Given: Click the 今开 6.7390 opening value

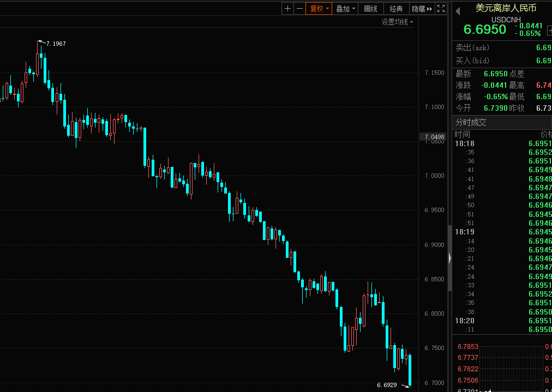Looking at the screenshot, I should click(496, 108).
